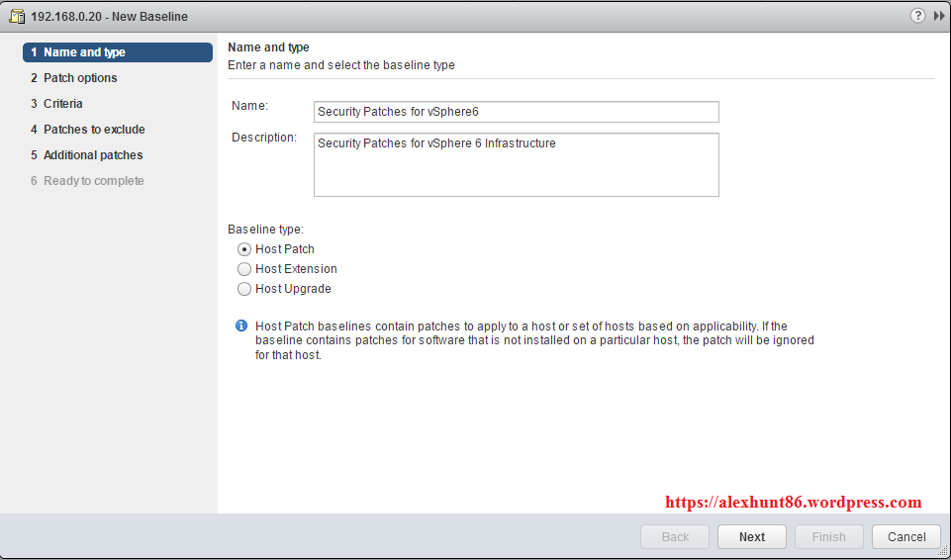Click inside the Description text area
The image size is (951, 560).
tap(517, 165)
